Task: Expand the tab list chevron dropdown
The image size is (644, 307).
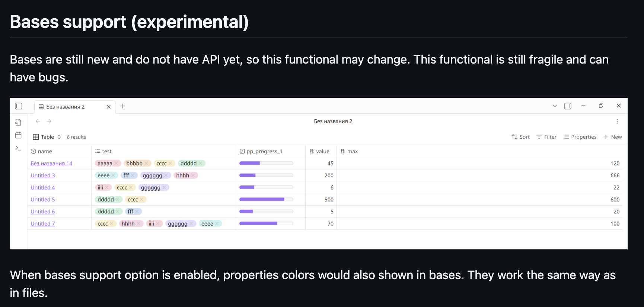Action: tap(555, 106)
